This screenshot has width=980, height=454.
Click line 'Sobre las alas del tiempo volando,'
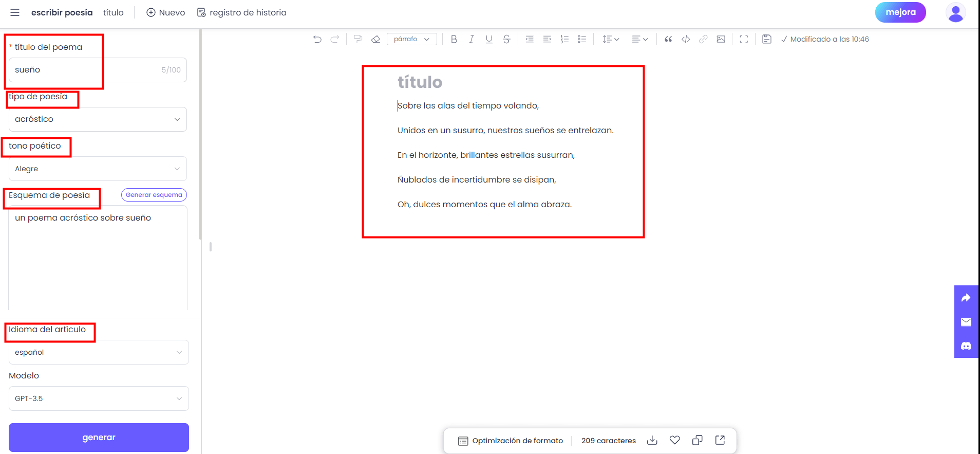pyautogui.click(x=468, y=105)
